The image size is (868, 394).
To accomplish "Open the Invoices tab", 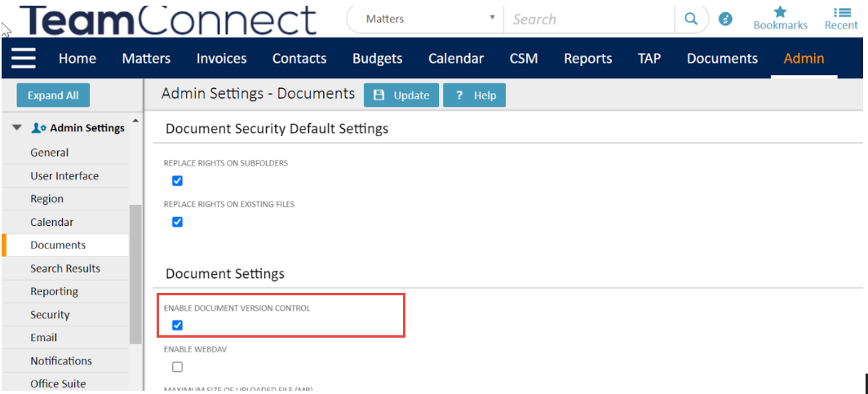I will [221, 59].
